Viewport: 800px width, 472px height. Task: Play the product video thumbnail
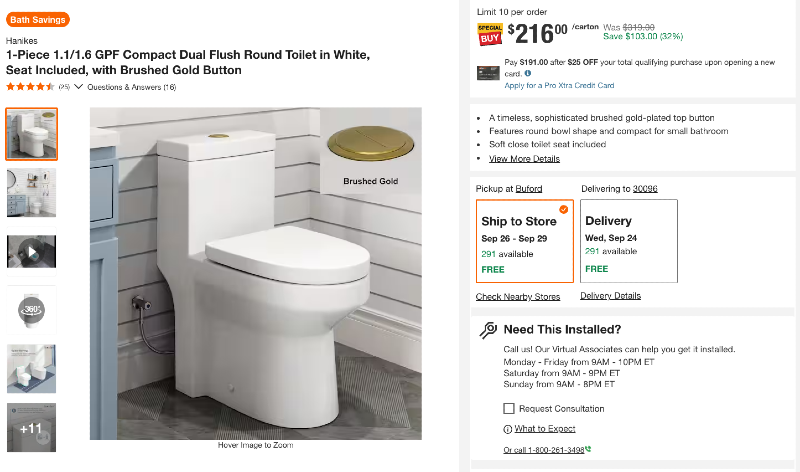(x=32, y=252)
